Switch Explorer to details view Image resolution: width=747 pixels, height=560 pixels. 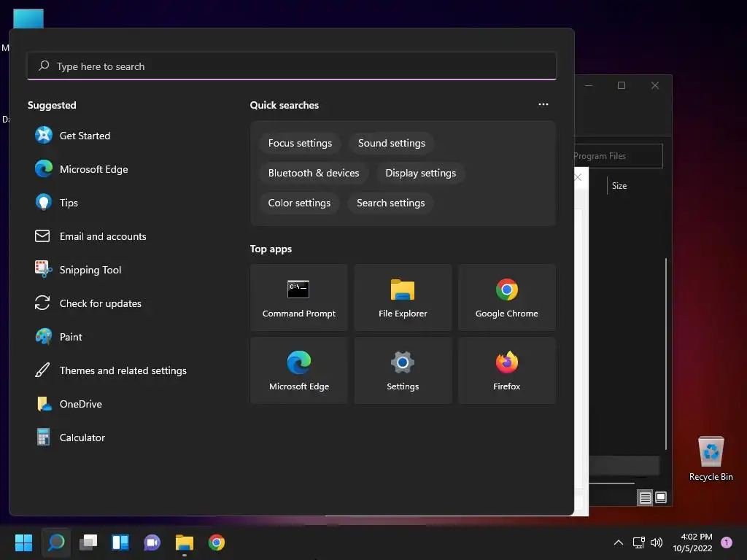(645, 497)
